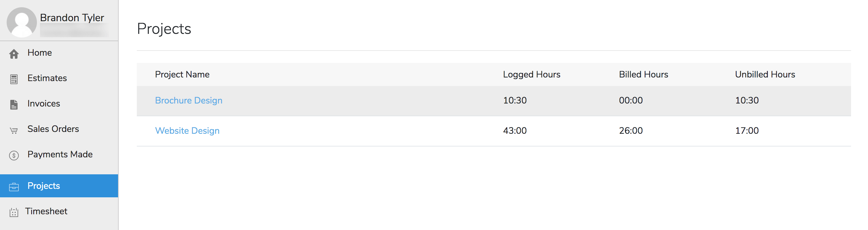Open the Invoices menu label

click(x=44, y=103)
